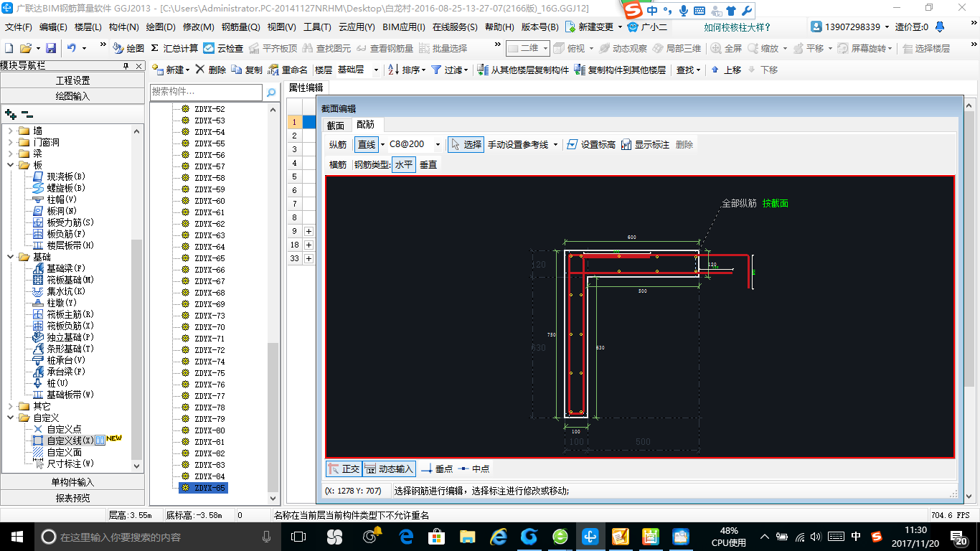This screenshot has height=551, width=980.
Task: Click the 全屏 fullscreen icon
Action: tap(716, 48)
